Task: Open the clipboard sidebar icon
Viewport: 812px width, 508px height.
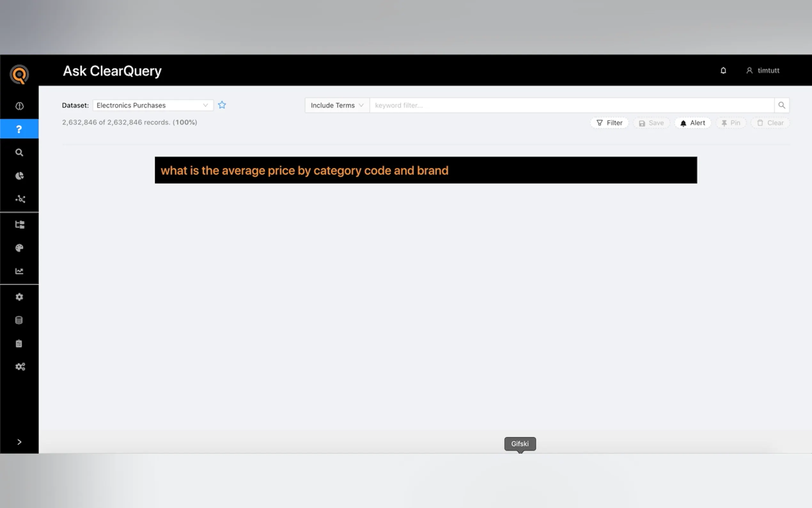Action: tap(19, 343)
